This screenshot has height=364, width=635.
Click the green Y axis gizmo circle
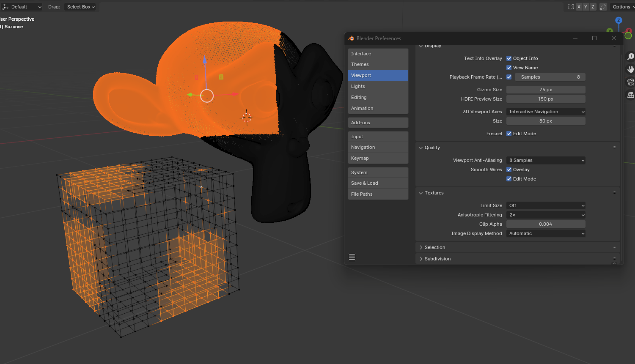(628, 36)
